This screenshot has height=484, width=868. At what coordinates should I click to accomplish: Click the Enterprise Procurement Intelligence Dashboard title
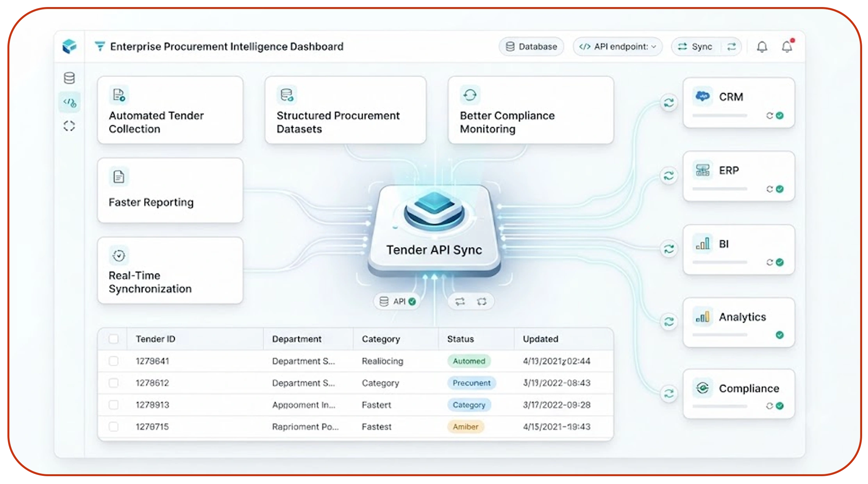tap(227, 46)
